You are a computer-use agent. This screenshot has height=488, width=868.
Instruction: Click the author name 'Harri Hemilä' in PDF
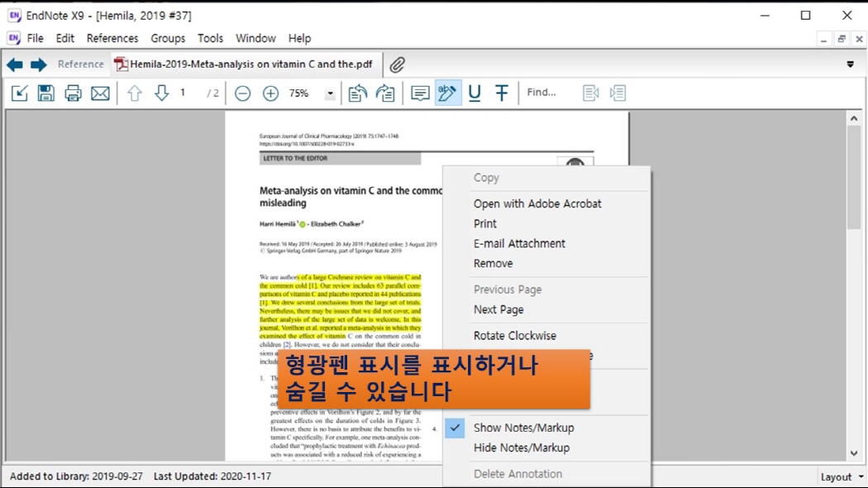click(x=278, y=224)
